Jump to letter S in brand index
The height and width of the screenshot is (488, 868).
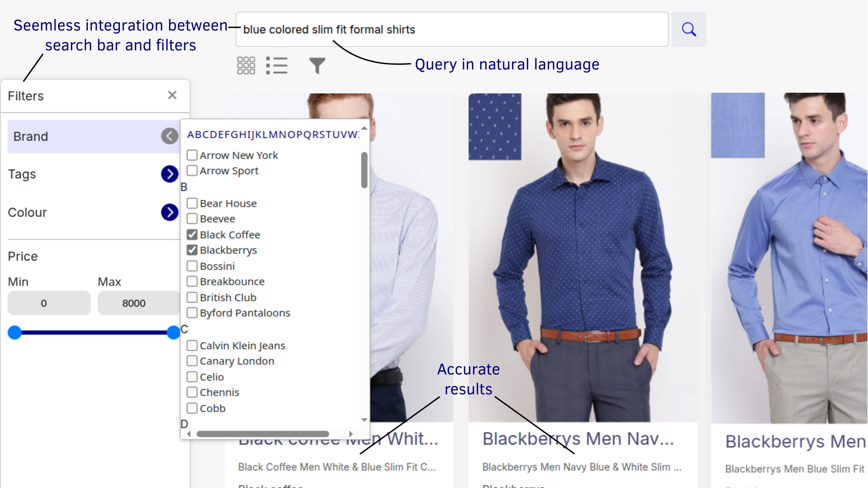tap(322, 134)
